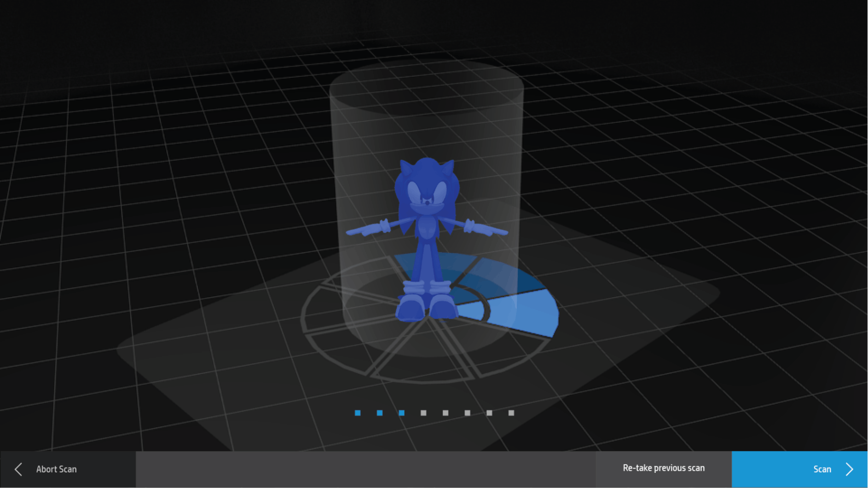
Task: Click the forward arrow inside the Scan button
Action: tap(849, 469)
